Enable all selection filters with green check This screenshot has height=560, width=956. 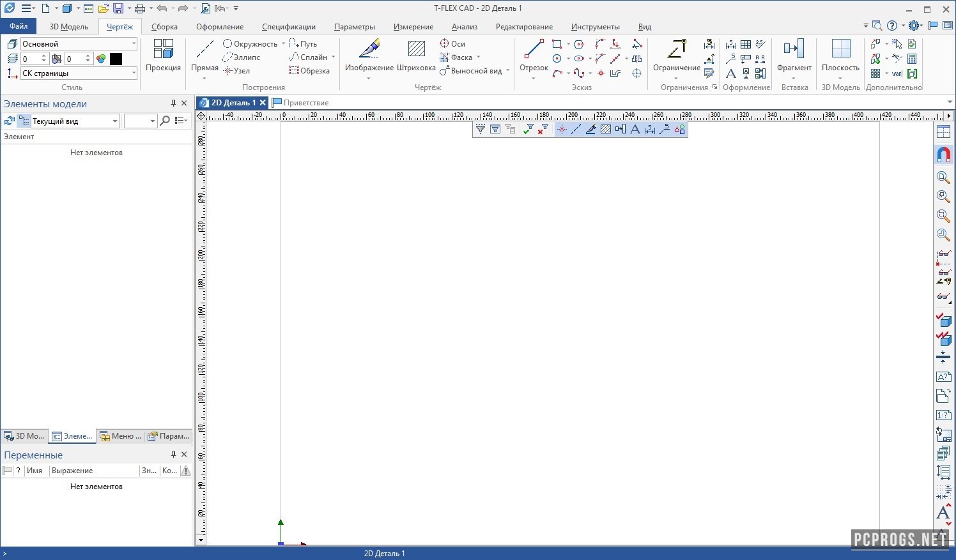(x=528, y=129)
